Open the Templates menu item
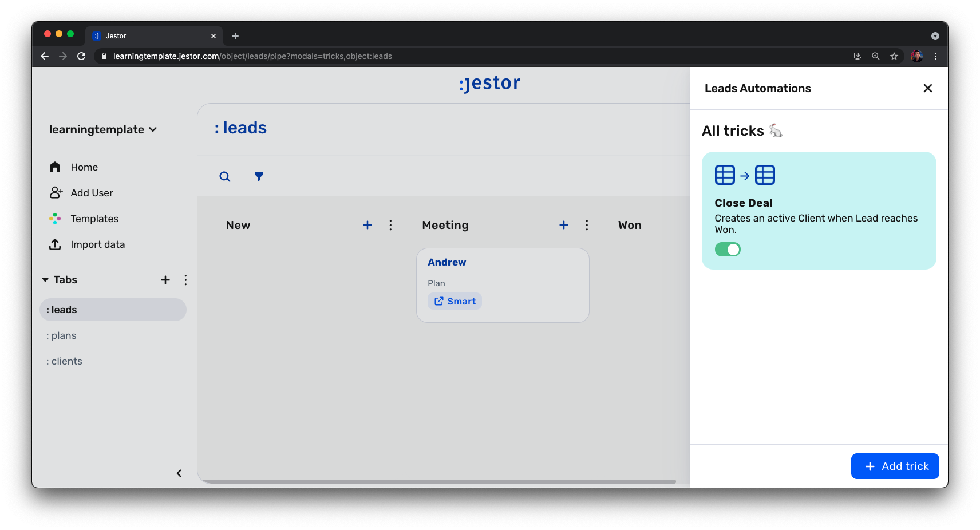 [x=94, y=219]
